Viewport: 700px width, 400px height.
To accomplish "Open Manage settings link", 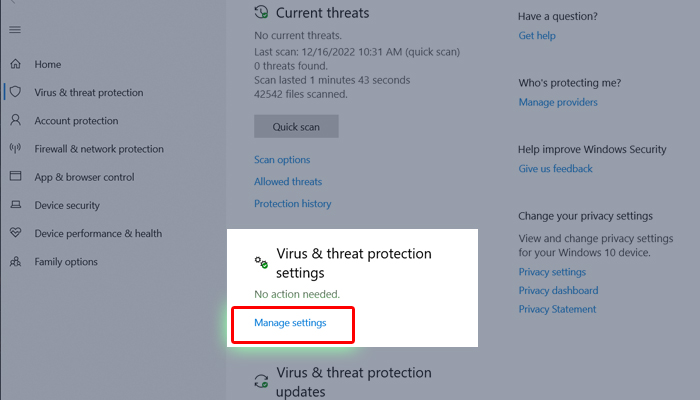I will [x=290, y=323].
